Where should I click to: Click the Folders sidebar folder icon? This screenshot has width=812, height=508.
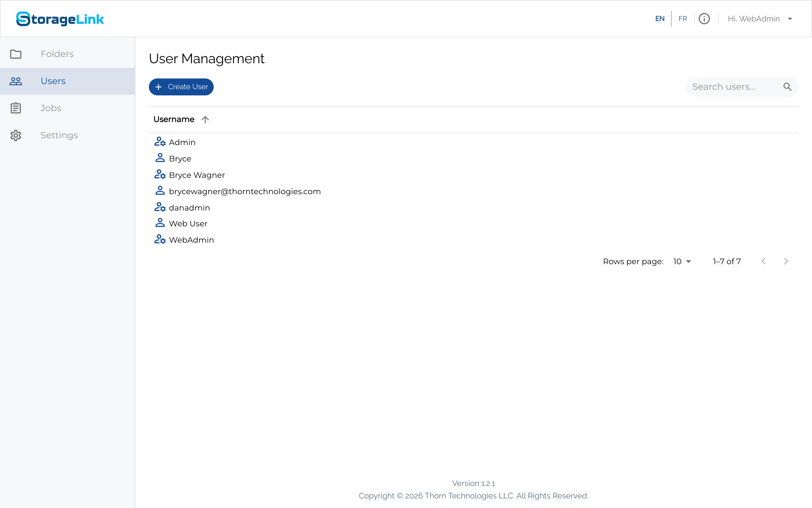click(16, 54)
